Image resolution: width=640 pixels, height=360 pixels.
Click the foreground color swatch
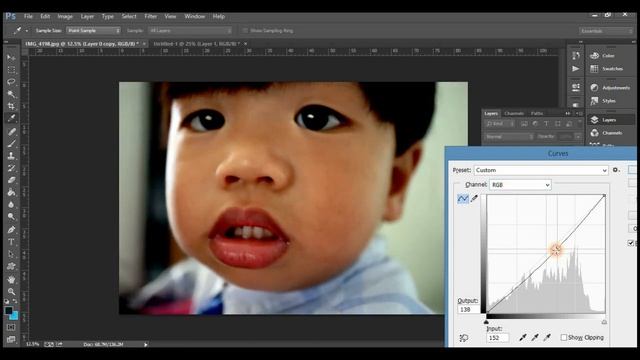coord(8,310)
